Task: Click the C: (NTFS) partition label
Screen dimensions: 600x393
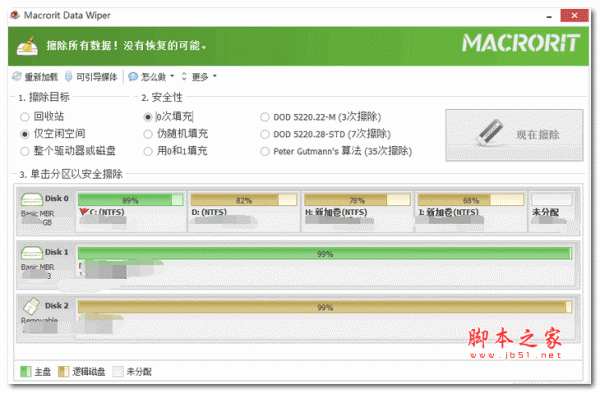Action: click(107, 212)
